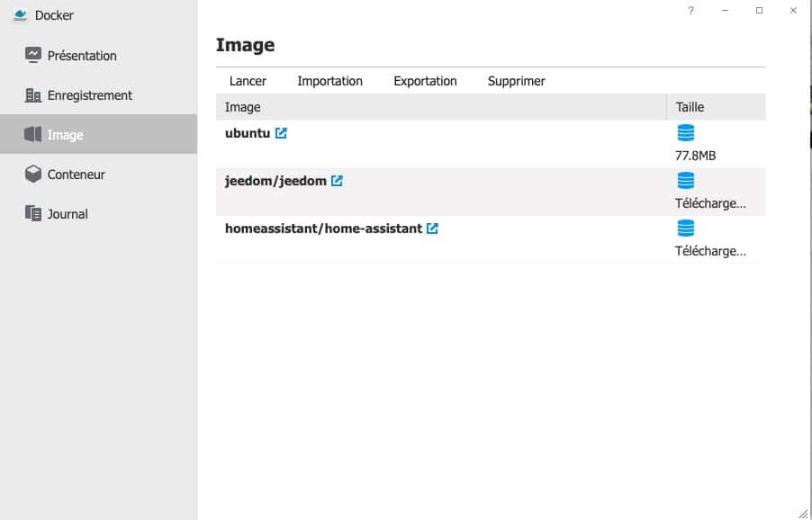Viewport: 812px width, 520px height.
Task: Open ubuntu external link icon
Action: (x=281, y=133)
